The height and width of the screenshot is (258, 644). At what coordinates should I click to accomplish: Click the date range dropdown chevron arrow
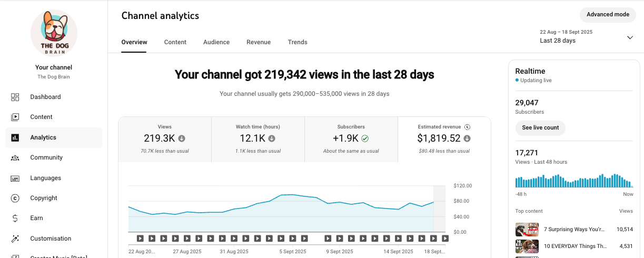[630, 37]
